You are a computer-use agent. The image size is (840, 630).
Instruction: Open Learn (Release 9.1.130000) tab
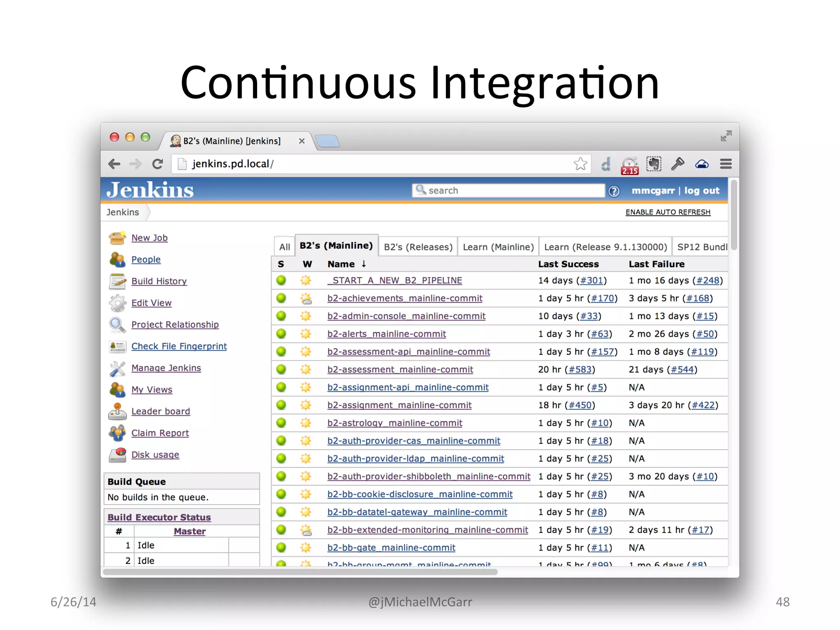tap(605, 247)
